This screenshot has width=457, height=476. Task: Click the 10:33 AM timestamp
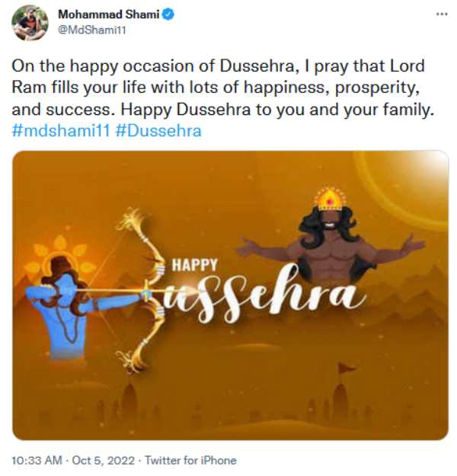[x=37, y=461]
